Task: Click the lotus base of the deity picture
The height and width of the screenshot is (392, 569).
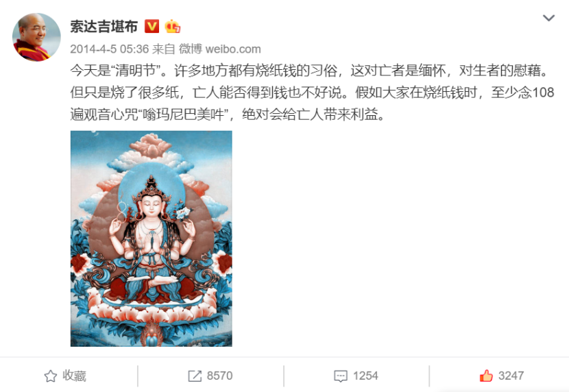Action: [x=152, y=308]
